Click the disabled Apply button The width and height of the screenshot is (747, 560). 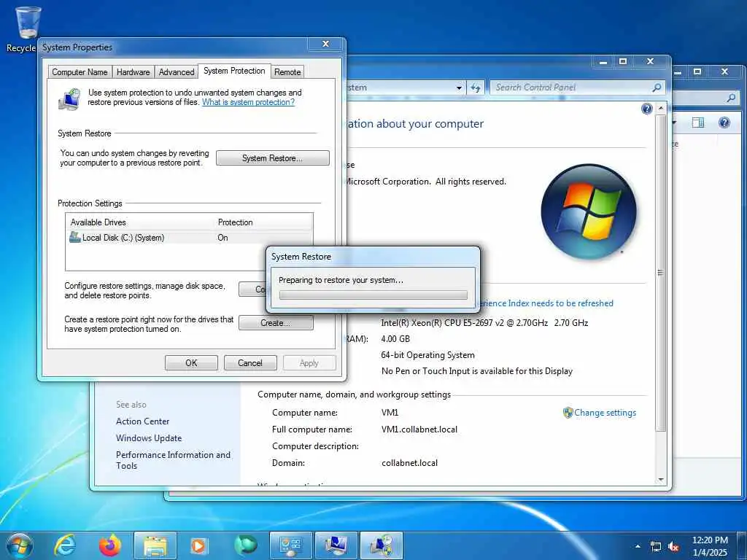(309, 363)
